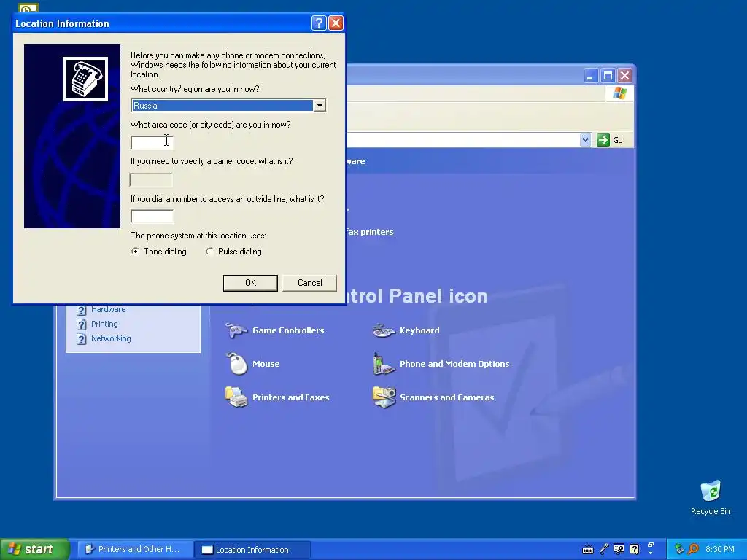Click the 8:30 PM taskbar clock
Viewport: 747px width, 560px height.
(719, 549)
